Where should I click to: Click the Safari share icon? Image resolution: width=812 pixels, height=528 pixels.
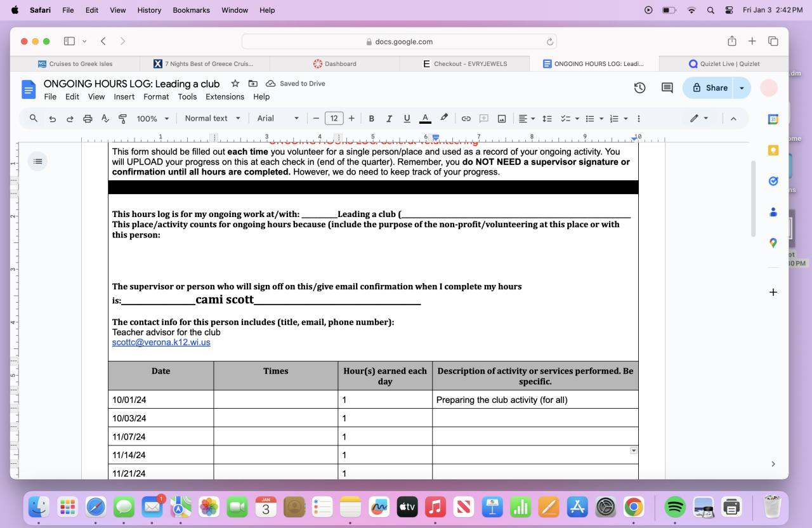click(731, 41)
